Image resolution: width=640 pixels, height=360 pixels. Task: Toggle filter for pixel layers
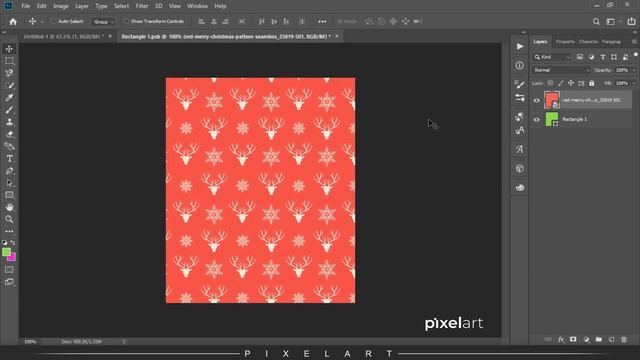click(x=580, y=57)
